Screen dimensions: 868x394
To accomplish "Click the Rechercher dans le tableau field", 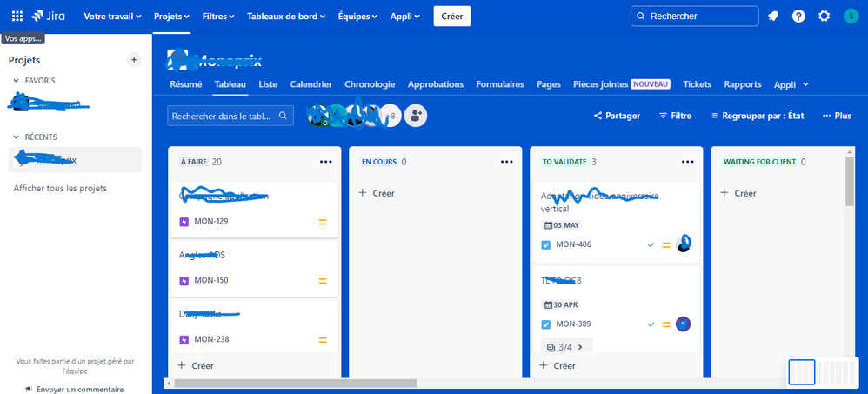I will pyautogui.click(x=230, y=116).
